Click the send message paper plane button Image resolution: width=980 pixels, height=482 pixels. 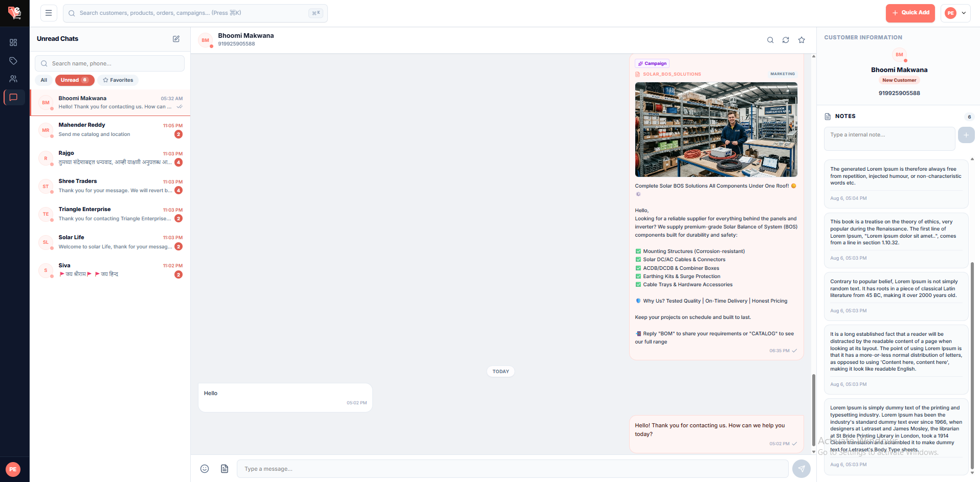(801, 469)
